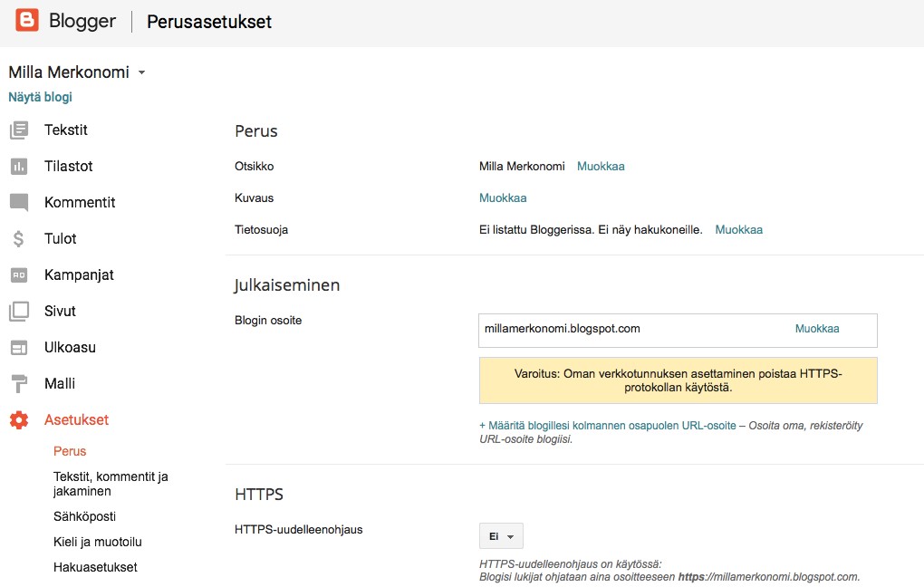Click the Asetukset gear icon
The image size is (924, 587).
19,420
